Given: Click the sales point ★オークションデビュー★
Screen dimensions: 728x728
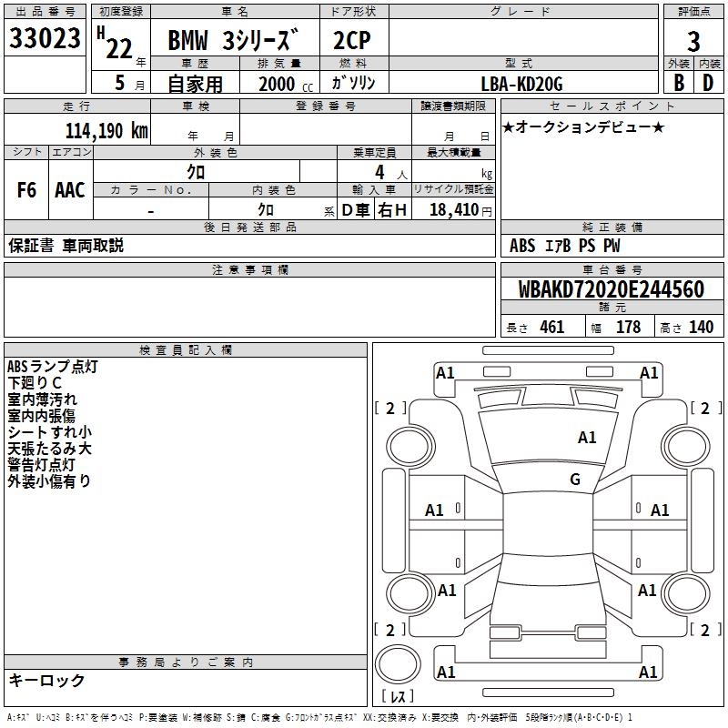Looking at the screenshot, I should 583,126.
